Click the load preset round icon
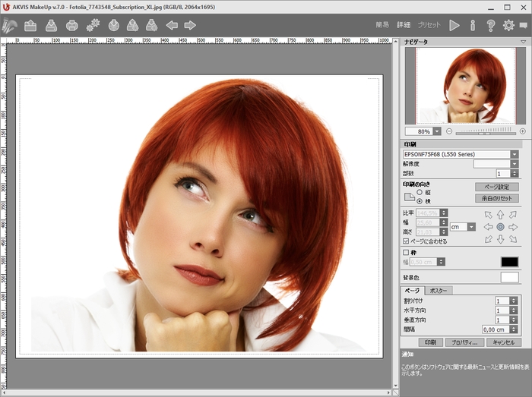Screen dimensions: 532x397 [114, 25]
